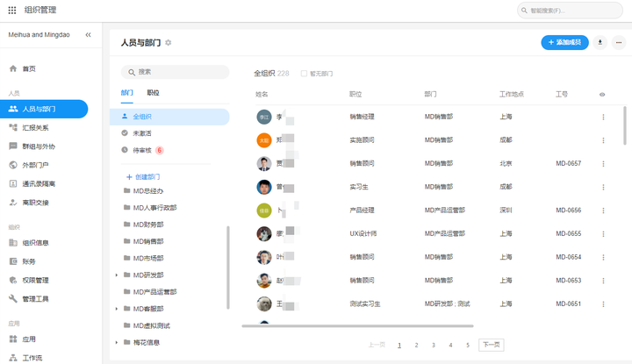This screenshot has height=364, width=632.
Task: Open row menu for MD-0653 member
Action: coord(603,281)
